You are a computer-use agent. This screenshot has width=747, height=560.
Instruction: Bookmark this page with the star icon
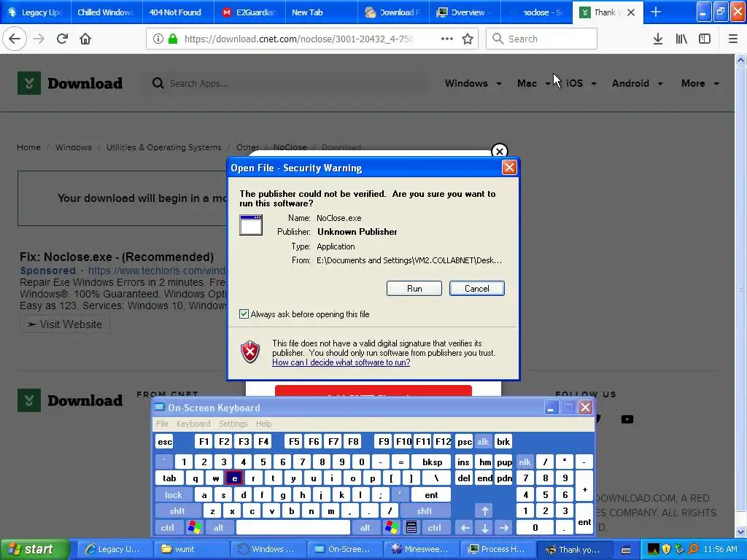point(468,39)
